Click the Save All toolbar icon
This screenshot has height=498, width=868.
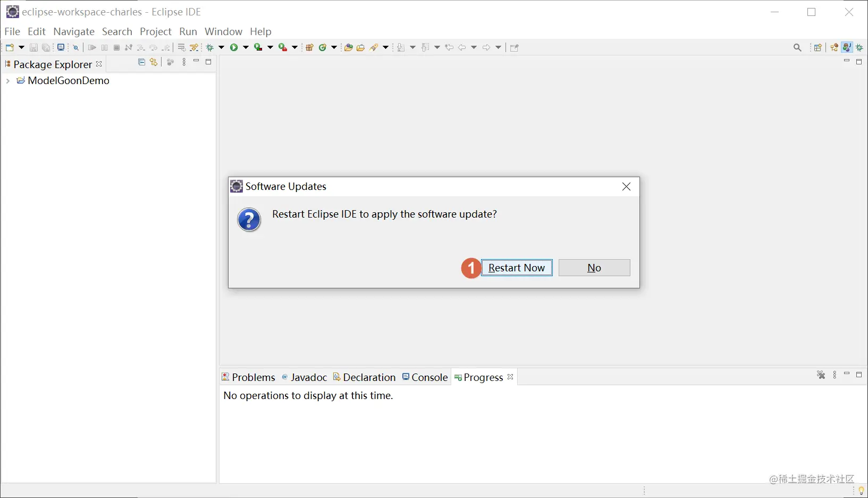pos(46,47)
